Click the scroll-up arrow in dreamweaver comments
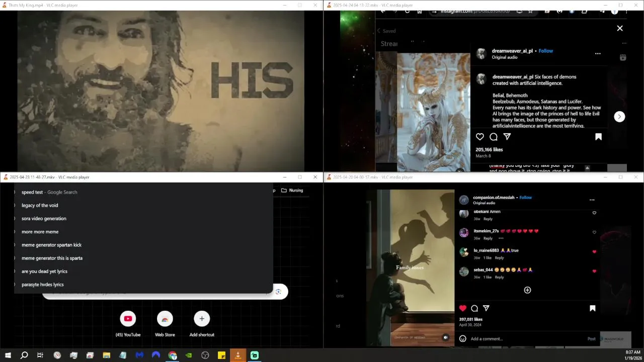 click(587, 168)
